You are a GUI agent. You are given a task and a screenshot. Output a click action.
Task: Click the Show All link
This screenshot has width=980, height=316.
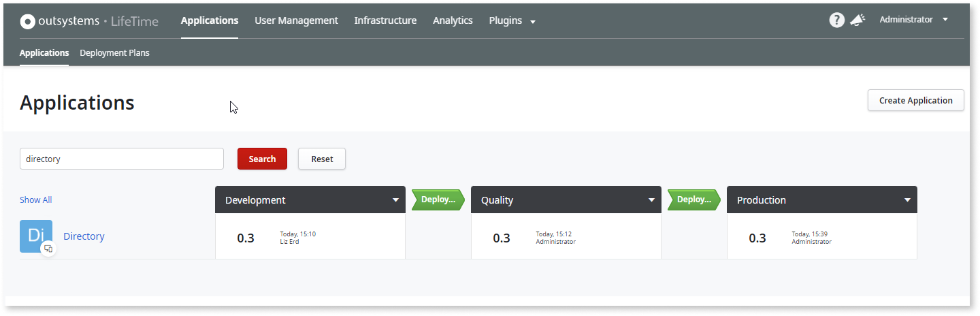click(x=35, y=200)
